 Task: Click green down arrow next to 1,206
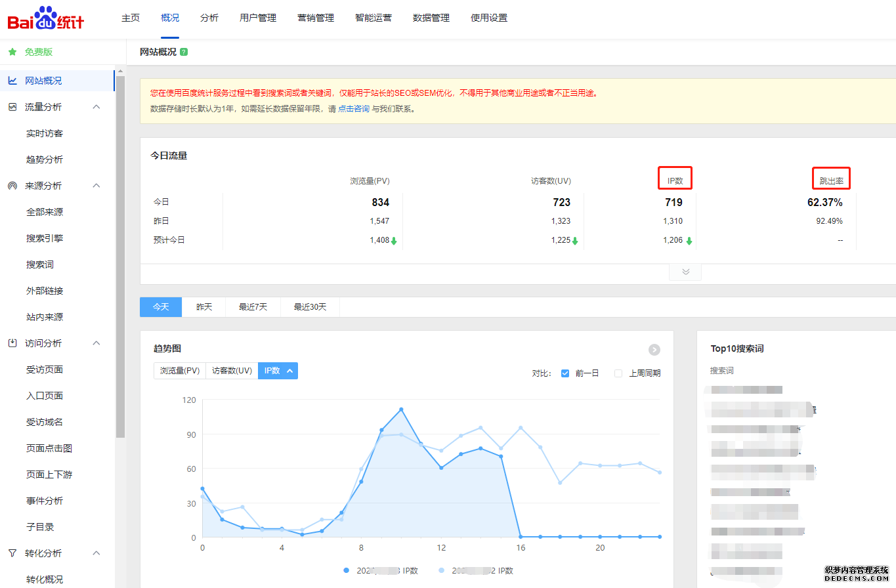click(689, 241)
